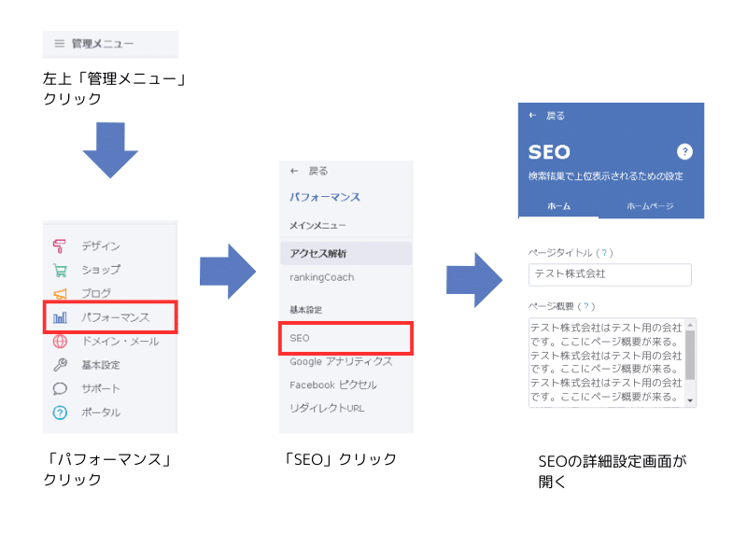Click the サポート speech bubble icon
747x560 pixels.
[x=59, y=387]
